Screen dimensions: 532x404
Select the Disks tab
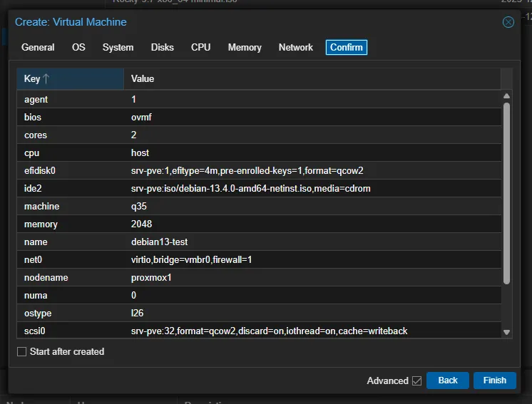[x=162, y=48]
